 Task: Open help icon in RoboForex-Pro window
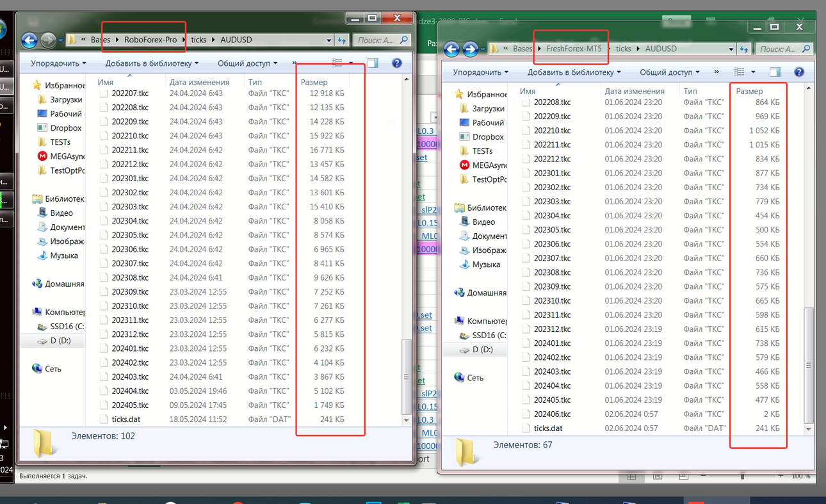pyautogui.click(x=396, y=63)
